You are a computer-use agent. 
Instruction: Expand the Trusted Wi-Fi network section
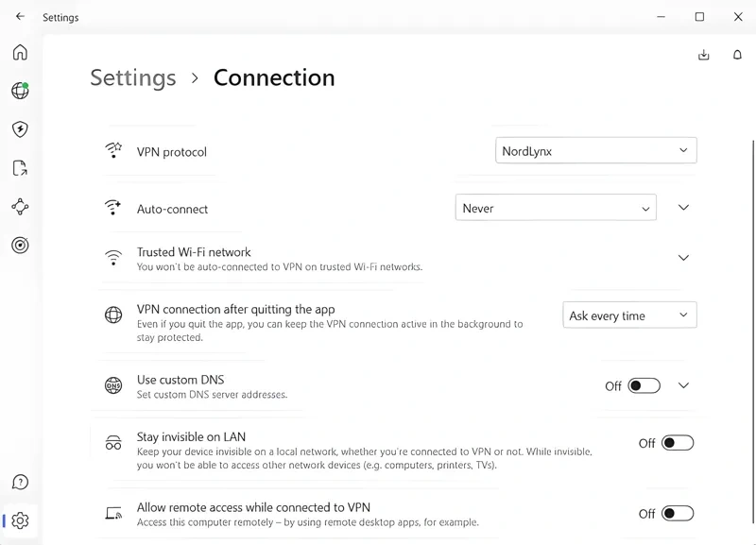pos(683,257)
